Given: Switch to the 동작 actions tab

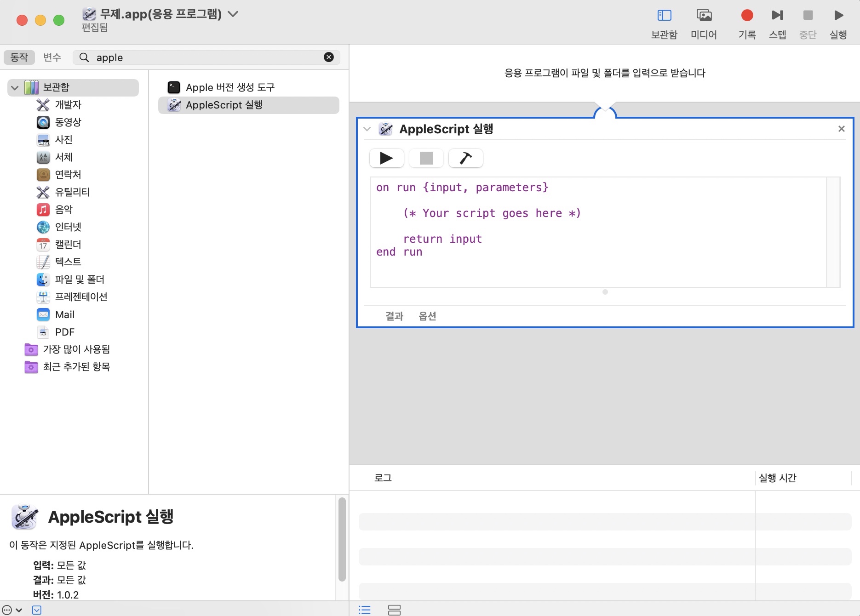Looking at the screenshot, I should click(x=19, y=57).
